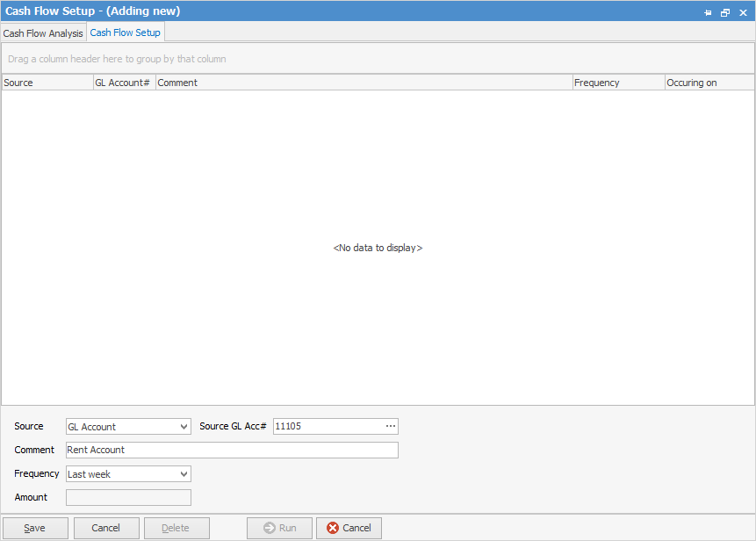Click the restore window icon in titlebar

tap(724, 12)
